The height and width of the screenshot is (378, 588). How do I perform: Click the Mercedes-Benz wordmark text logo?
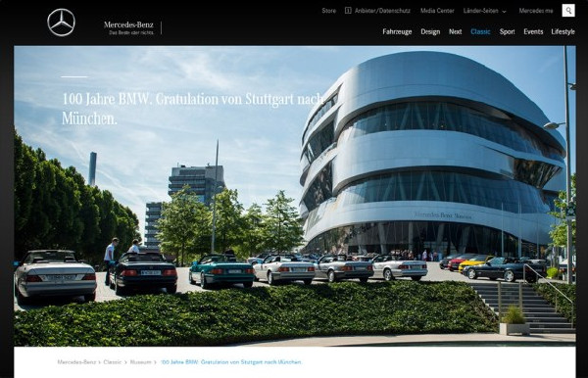pos(128,27)
